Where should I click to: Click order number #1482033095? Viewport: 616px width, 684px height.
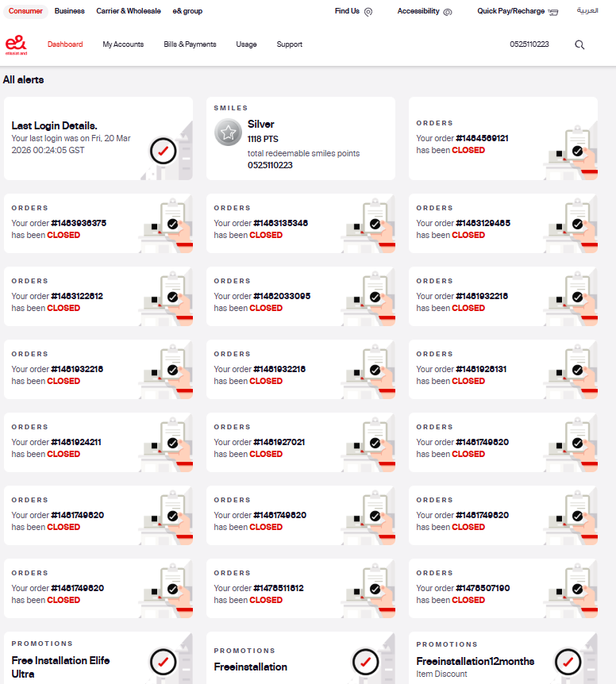point(282,296)
